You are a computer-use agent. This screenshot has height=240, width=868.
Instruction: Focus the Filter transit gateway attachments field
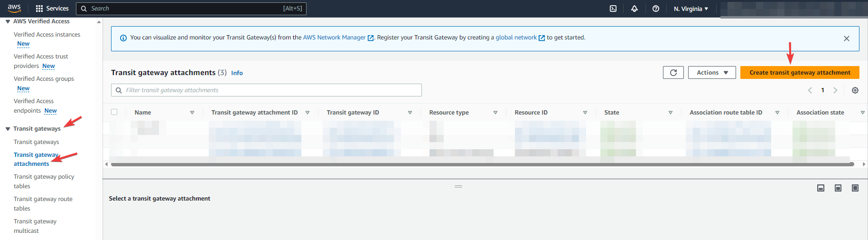coord(266,90)
